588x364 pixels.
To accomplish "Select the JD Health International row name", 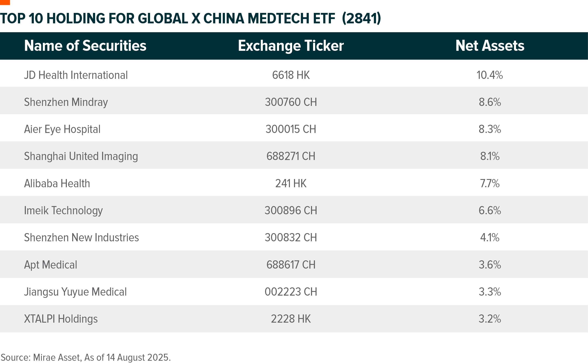I will tap(76, 75).
